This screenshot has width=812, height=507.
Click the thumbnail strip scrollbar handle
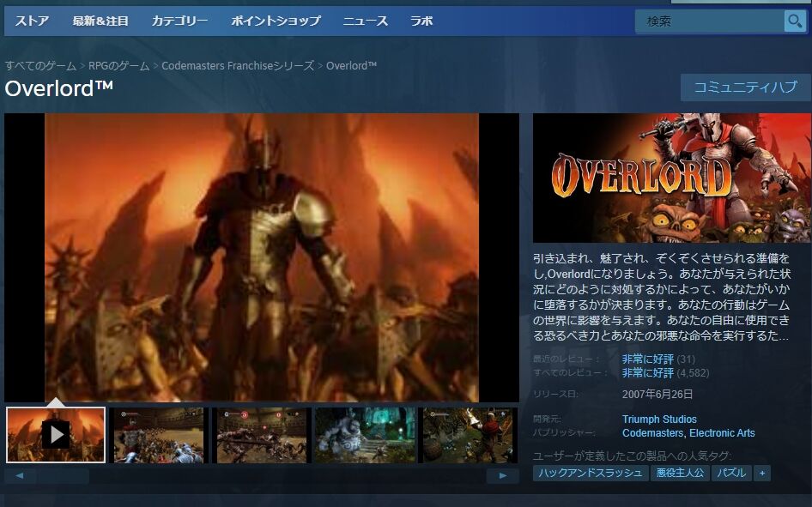[x=62, y=475]
